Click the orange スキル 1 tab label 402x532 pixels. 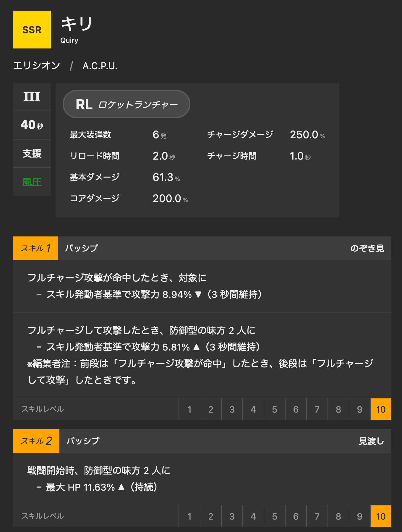35,248
